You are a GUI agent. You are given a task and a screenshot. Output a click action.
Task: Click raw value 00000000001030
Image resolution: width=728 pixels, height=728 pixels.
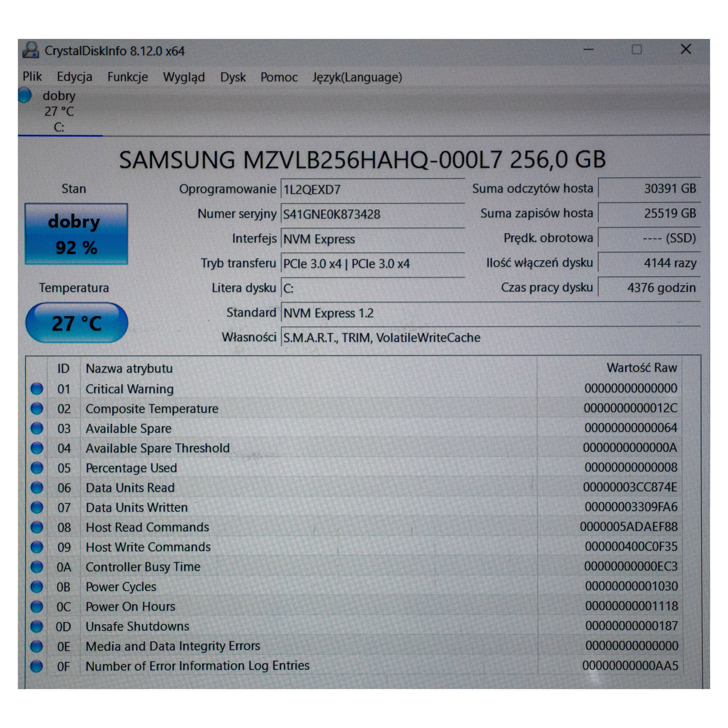(x=631, y=586)
